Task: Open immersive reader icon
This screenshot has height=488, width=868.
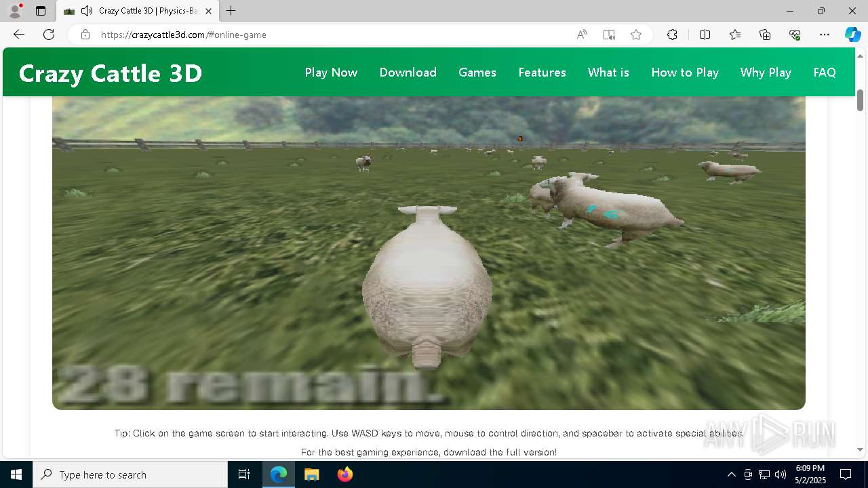Action: click(609, 35)
